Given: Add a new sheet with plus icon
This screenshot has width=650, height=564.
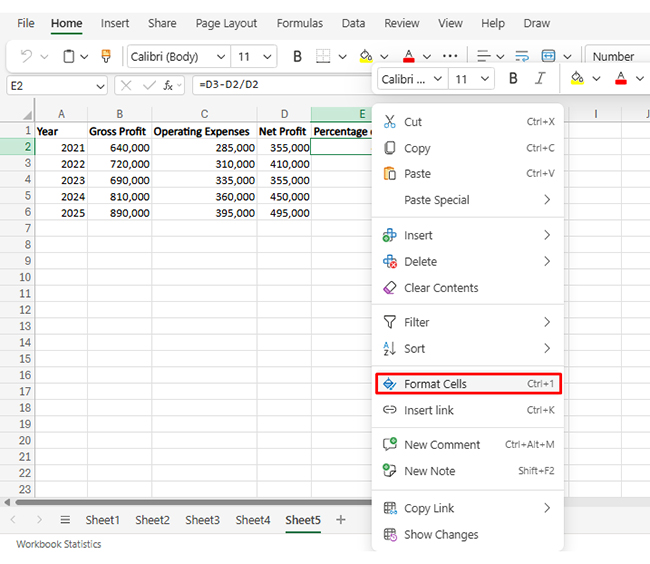Looking at the screenshot, I should pos(341,520).
